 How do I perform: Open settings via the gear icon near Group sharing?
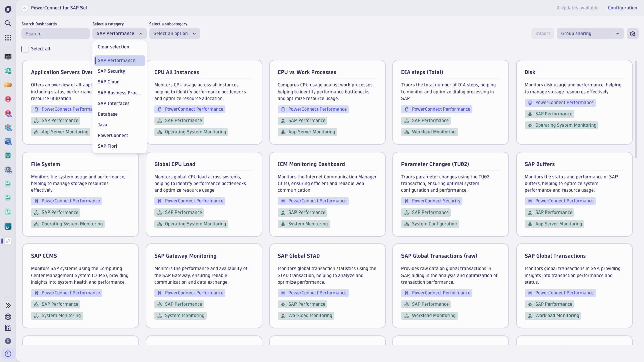(x=633, y=34)
